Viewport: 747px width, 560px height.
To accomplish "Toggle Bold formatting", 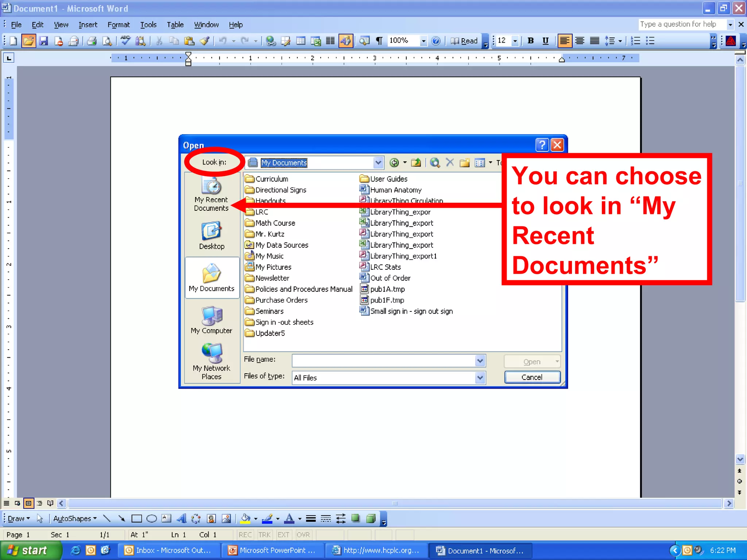I will pos(531,41).
